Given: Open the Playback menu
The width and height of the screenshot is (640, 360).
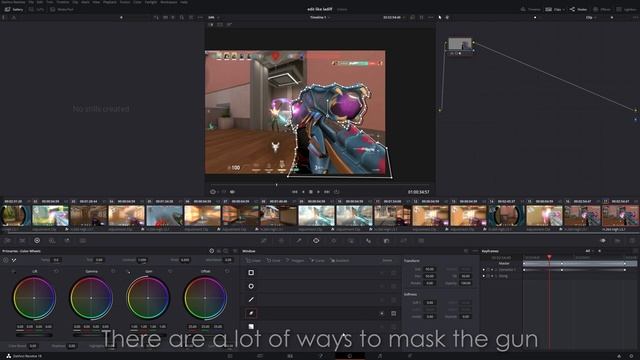Looking at the screenshot, I should tap(109, 2).
